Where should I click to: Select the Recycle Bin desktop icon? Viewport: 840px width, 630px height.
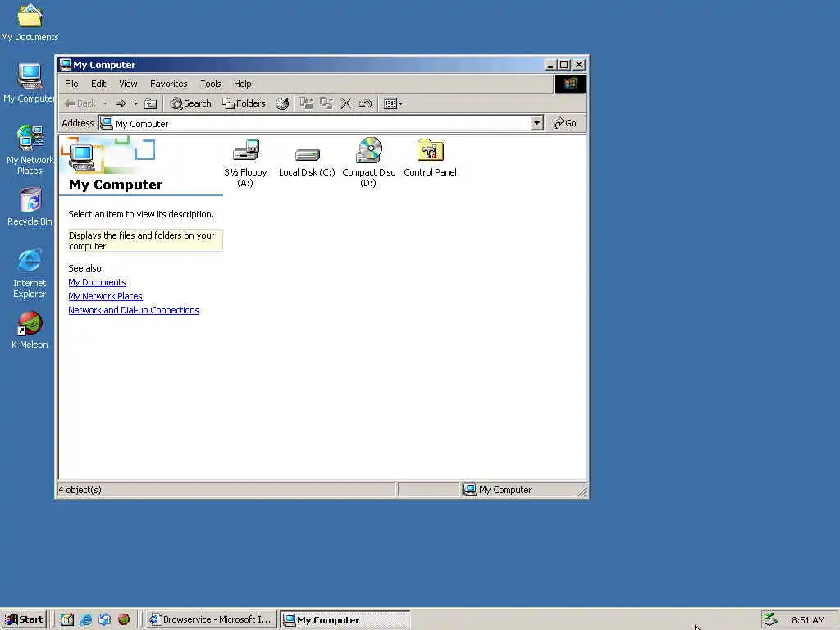tap(30, 206)
